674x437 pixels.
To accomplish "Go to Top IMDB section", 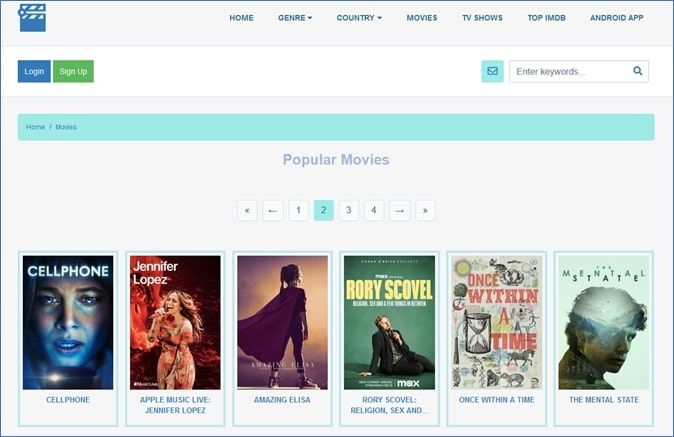I will 547,18.
